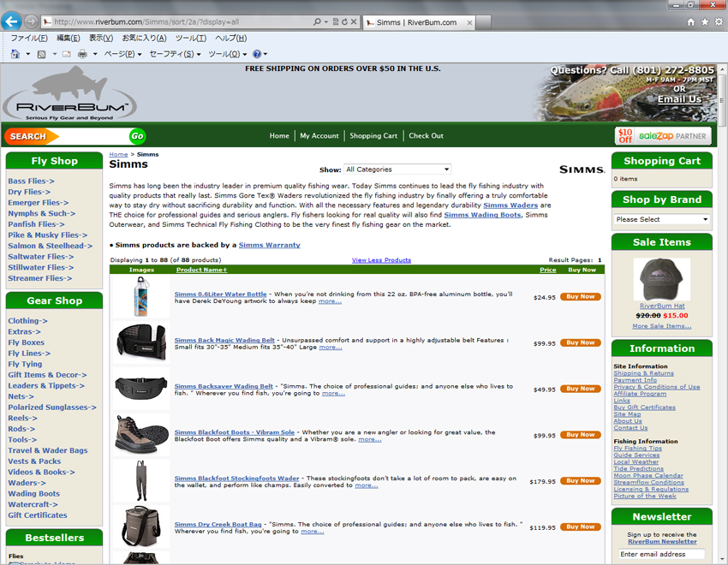Click the page vertical scrollbar thumb

pos(722,99)
